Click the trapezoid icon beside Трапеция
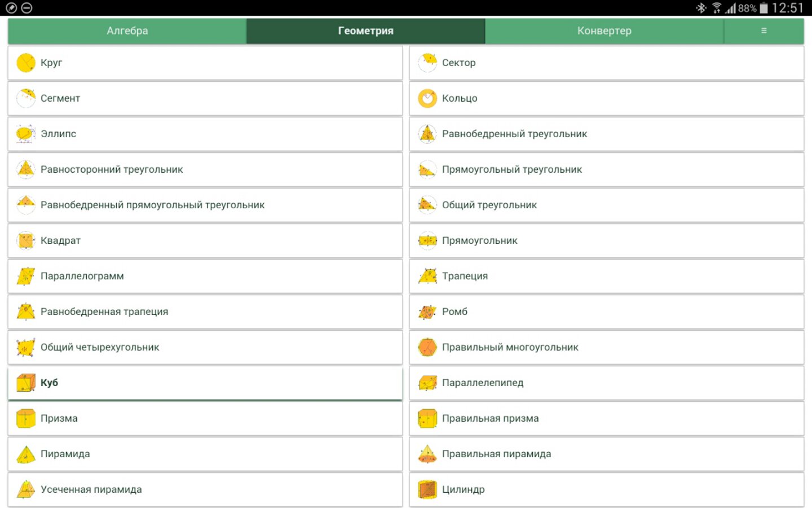The width and height of the screenshot is (812, 508). pyautogui.click(x=427, y=276)
